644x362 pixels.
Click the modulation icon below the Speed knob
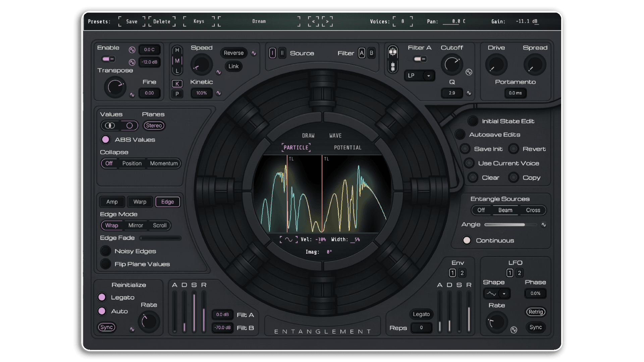point(219,72)
